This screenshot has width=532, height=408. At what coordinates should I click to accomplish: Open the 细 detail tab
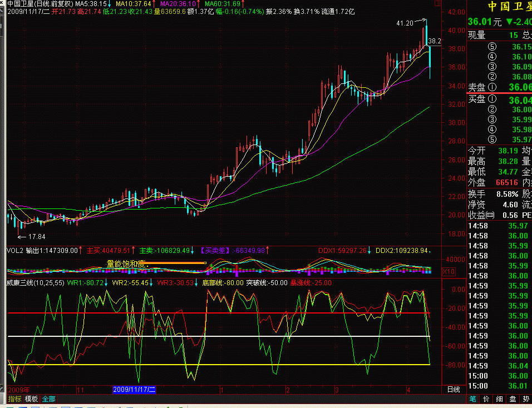tap(499, 399)
